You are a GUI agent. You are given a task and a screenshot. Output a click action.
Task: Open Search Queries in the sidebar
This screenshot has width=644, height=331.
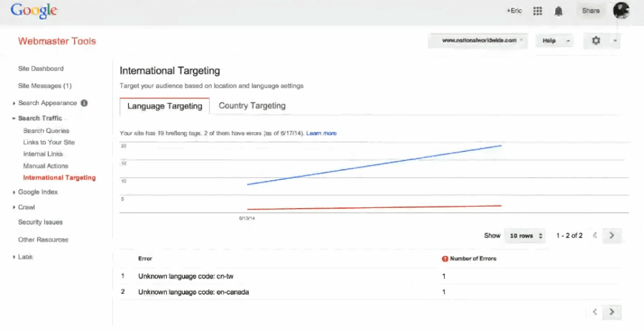46,131
